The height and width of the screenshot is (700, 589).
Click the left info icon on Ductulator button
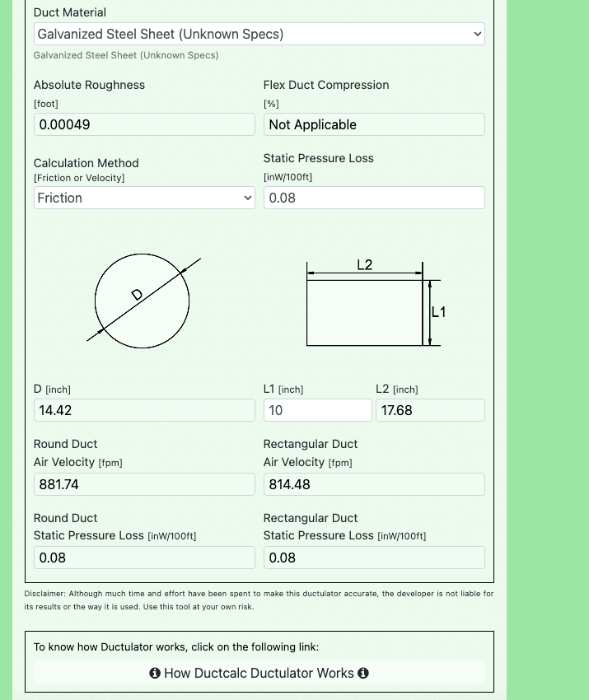(155, 673)
